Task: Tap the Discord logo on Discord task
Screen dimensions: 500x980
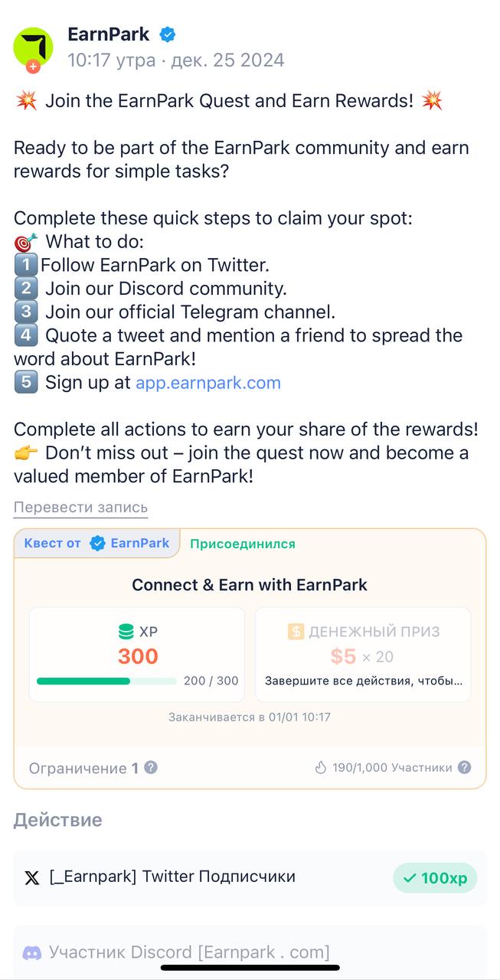Action: pos(31,953)
